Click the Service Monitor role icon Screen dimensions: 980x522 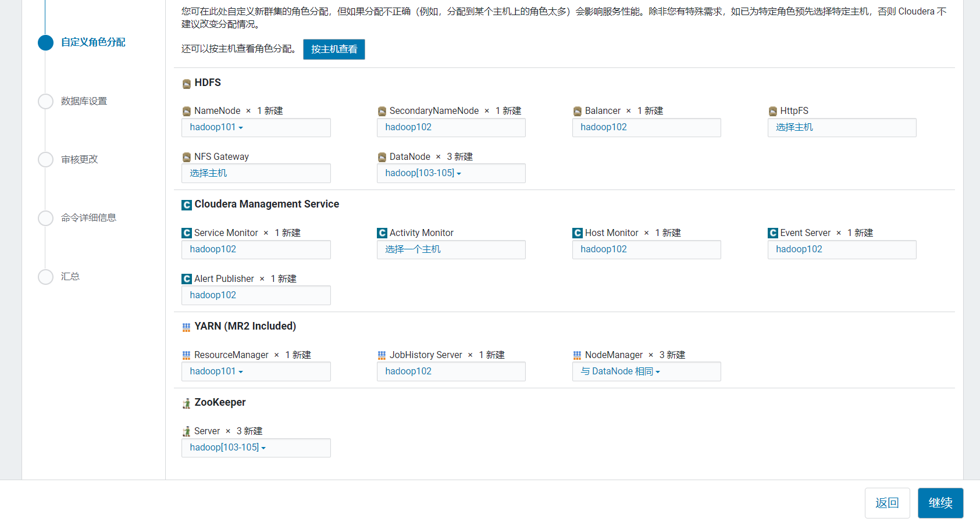187,233
